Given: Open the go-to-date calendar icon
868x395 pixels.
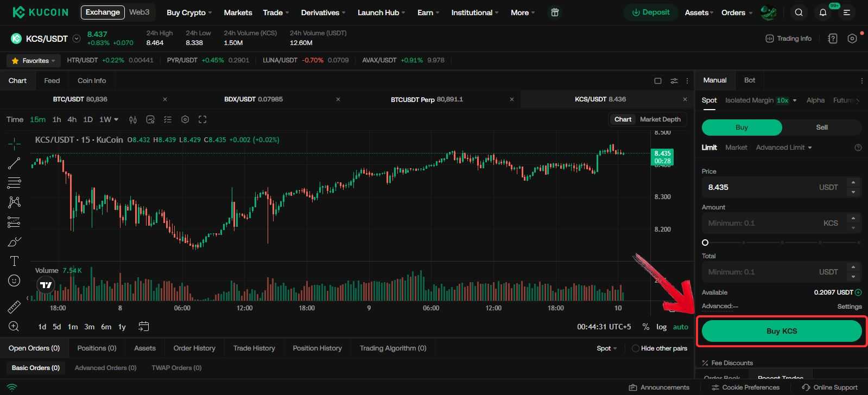Looking at the screenshot, I should click(143, 326).
